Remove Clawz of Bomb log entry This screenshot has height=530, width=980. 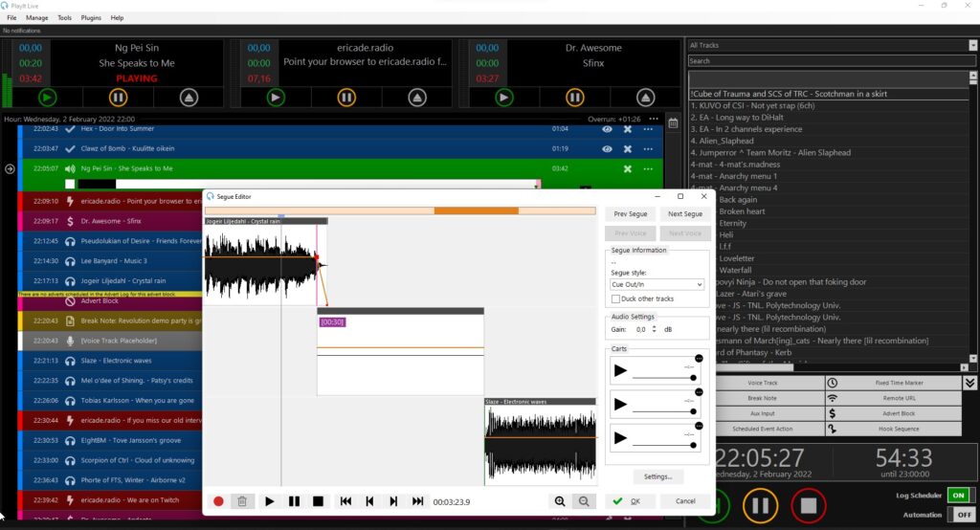point(628,148)
